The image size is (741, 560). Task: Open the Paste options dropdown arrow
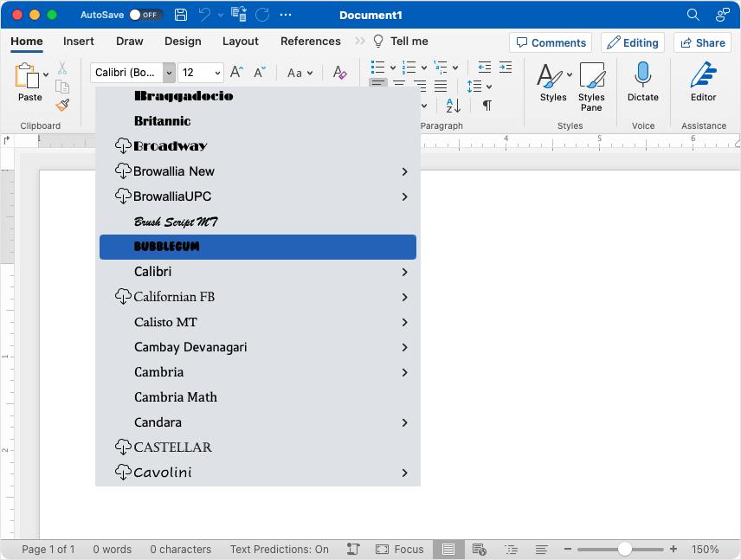pyautogui.click(x=46, y=74)
